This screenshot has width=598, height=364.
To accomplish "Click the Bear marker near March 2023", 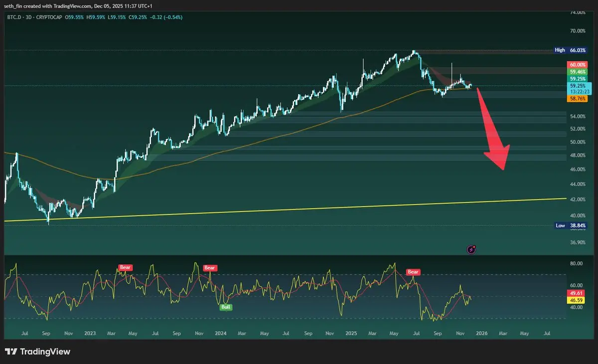I will click(125, 267).
